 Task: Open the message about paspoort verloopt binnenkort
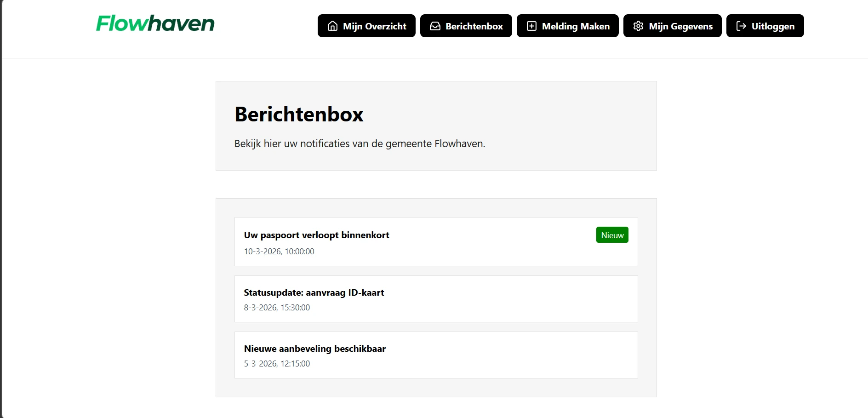pyautogui.click(x=316, y=235)
